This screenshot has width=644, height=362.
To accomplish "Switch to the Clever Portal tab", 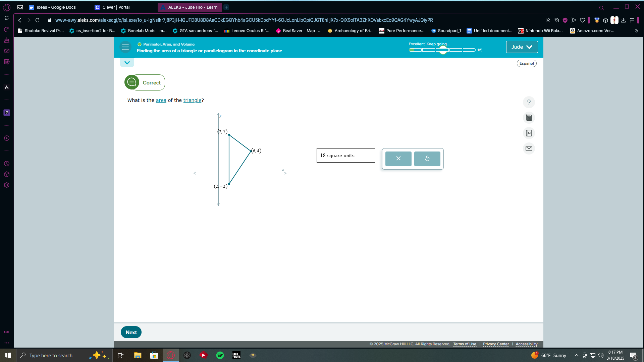I will pos(116,7).
